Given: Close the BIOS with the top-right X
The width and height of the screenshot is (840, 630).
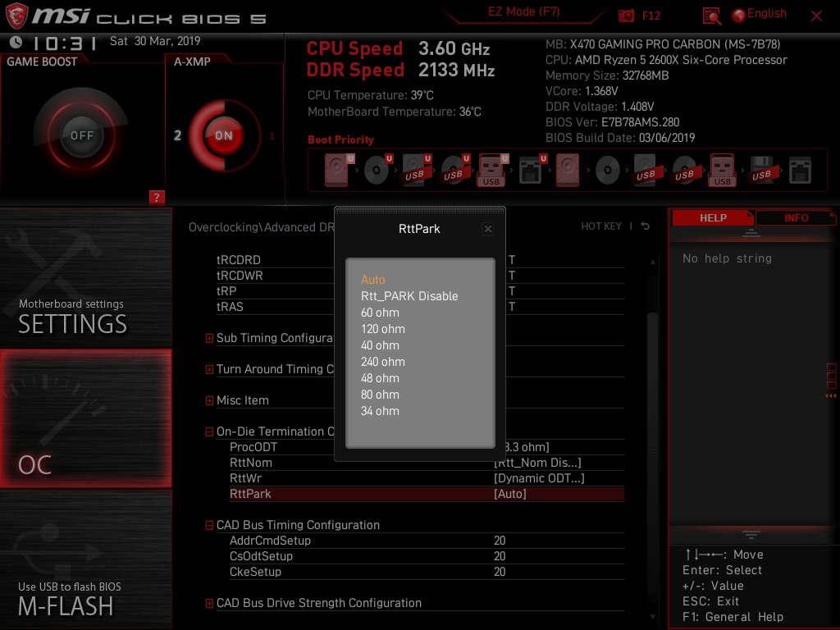Looking at the screenshot, I should 816,16.
